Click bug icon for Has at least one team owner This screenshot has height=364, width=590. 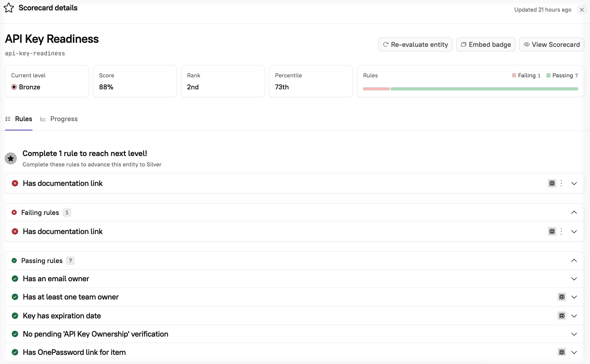[x=562, y=297]
